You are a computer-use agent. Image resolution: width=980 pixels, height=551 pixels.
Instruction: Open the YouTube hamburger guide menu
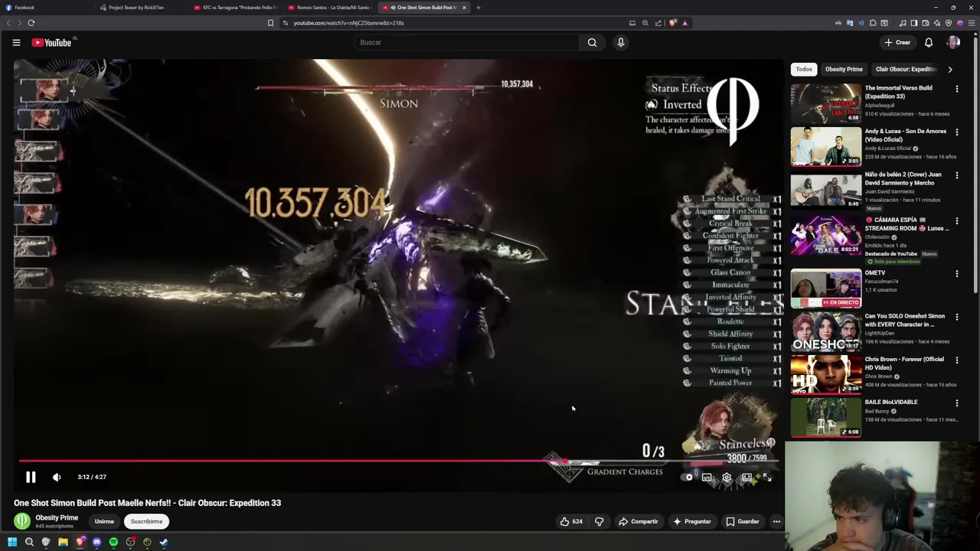pyautogui.click(x=16, y=43)
